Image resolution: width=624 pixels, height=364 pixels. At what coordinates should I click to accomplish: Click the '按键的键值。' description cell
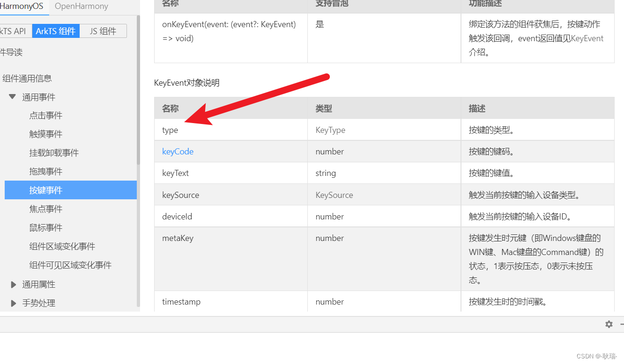537,173
